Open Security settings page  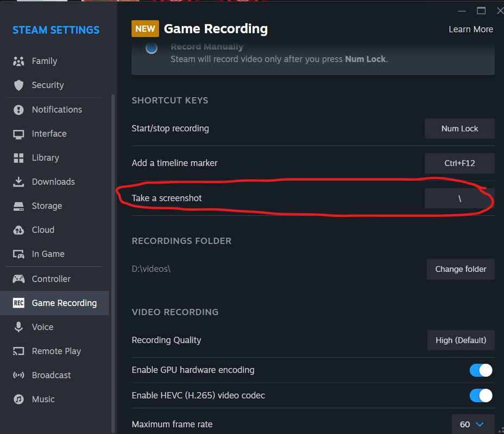click(x=48, y=85)
